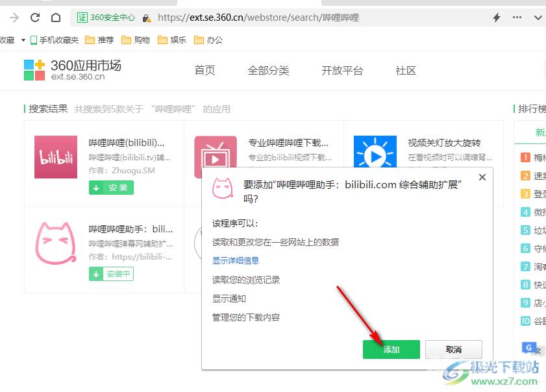Open 全部分类 navigation item
The width and height of the screenshot is (546, 392).
click(x=268, y=71)
